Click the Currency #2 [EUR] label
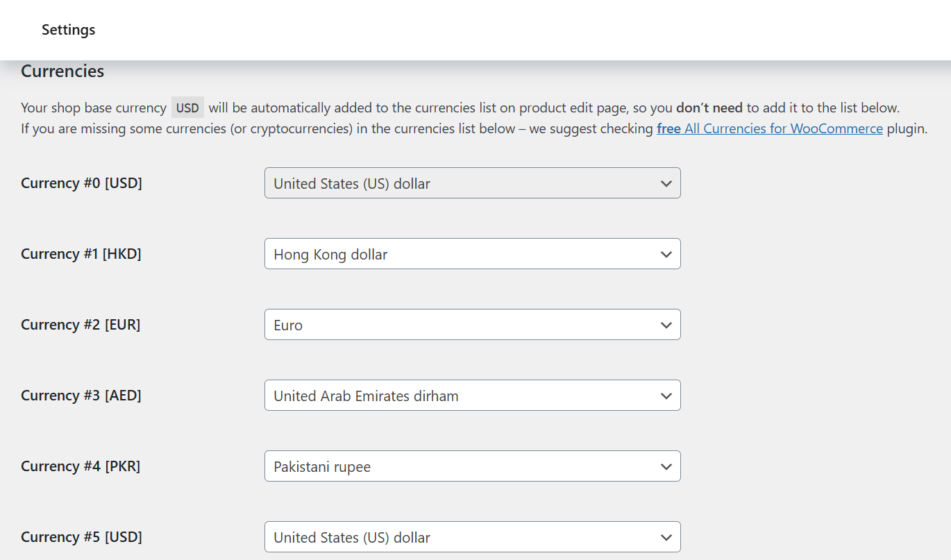The width and height of the screenshot is (951, 560). coord(81,325)
